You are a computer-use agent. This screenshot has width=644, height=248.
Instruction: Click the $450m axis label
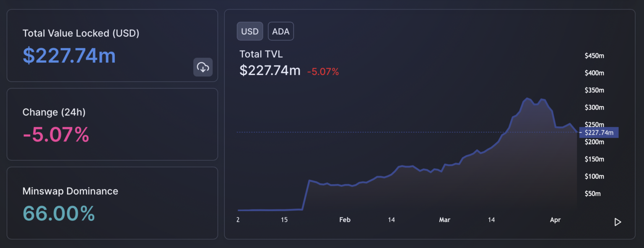pyautogui.click(x=595, y=56)
